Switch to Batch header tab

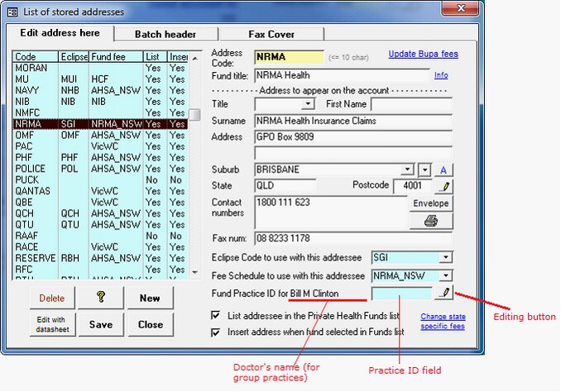click(x=165, y=35)
